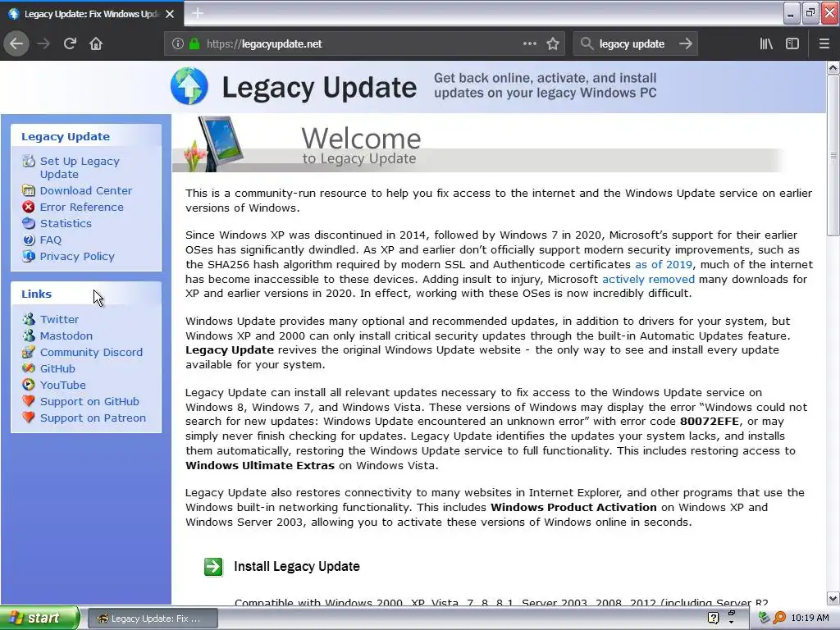The width and height of the screenshot is (840, 630).
Task: Show site information icon in address bar
Action: pos(177,44)
